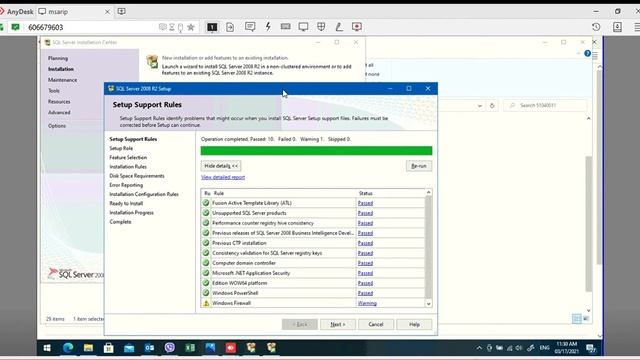Viewport: 640px width, 360px height.
Task: Click the Help button in setup
Action: 414,324
